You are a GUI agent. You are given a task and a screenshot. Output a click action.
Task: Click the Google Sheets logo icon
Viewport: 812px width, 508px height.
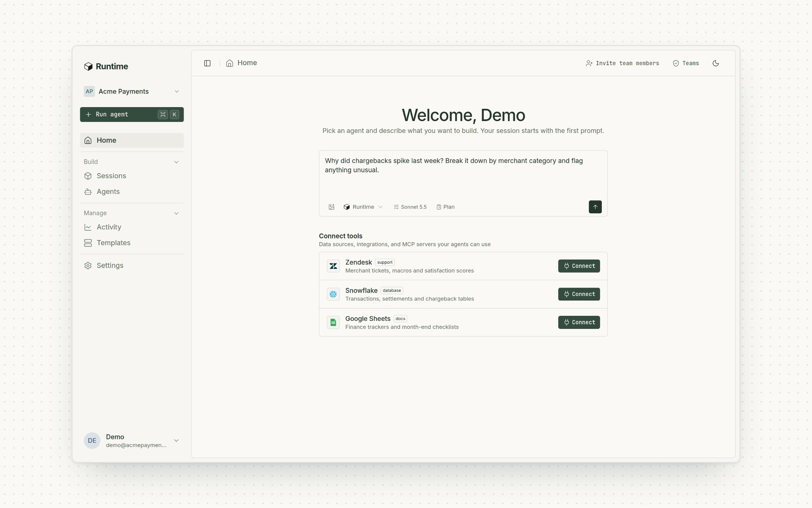(x=333, y=323)
